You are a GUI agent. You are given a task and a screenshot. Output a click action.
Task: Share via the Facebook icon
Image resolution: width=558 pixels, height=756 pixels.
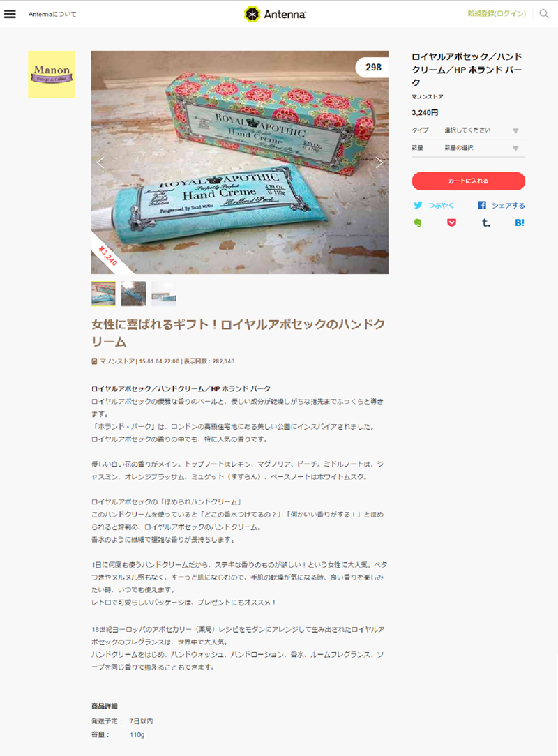point(482,205)
